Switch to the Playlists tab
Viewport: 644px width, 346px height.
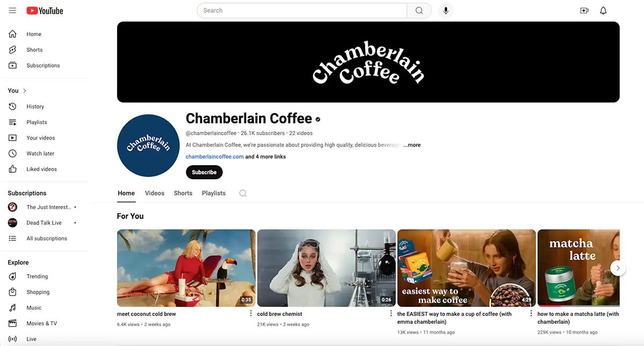click(214, 193)
